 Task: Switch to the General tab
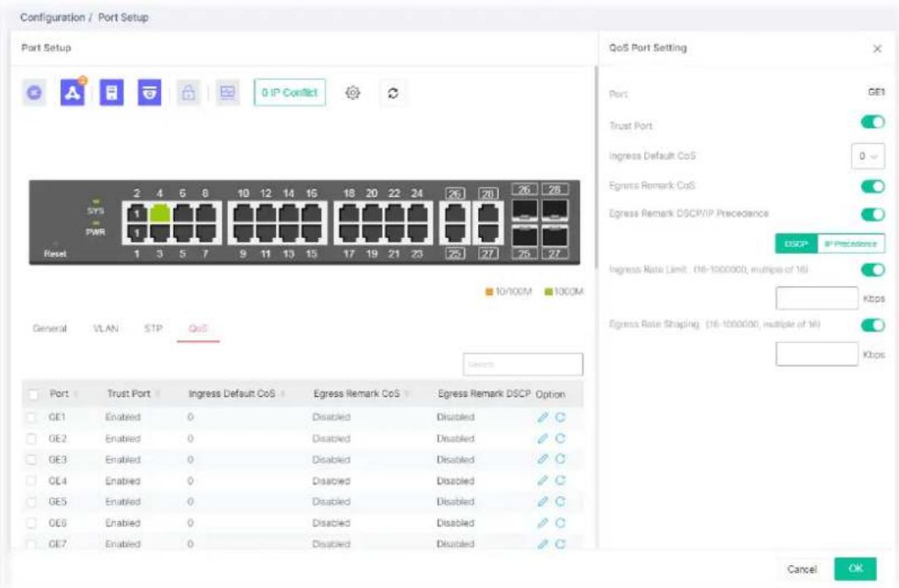(x=49, y=328)
